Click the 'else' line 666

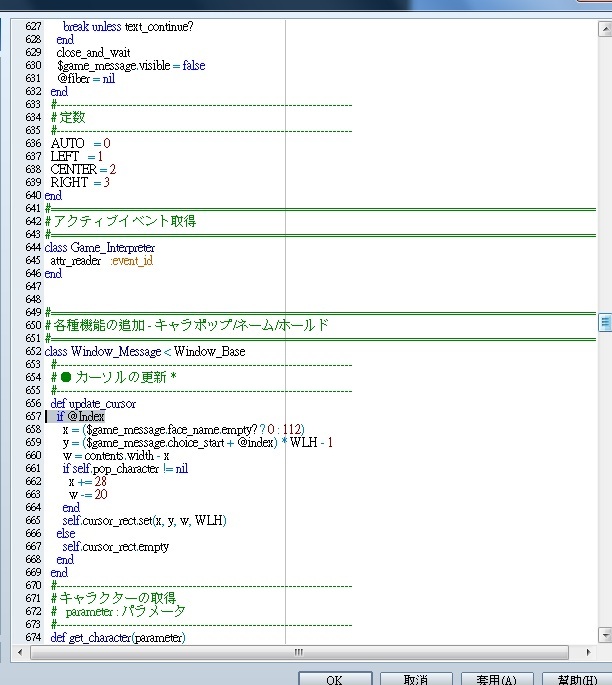point(66,533)
